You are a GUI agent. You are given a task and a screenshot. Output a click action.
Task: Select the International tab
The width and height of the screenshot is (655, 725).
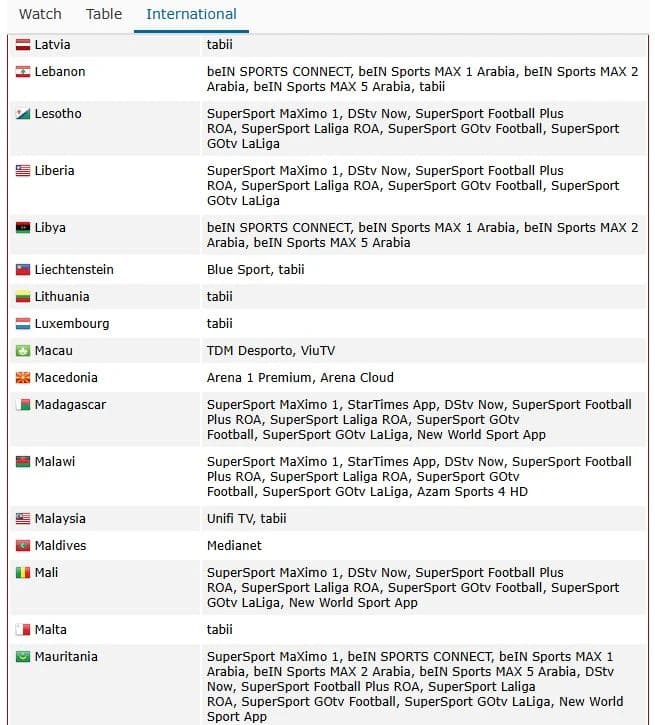(x=191, y=14)
